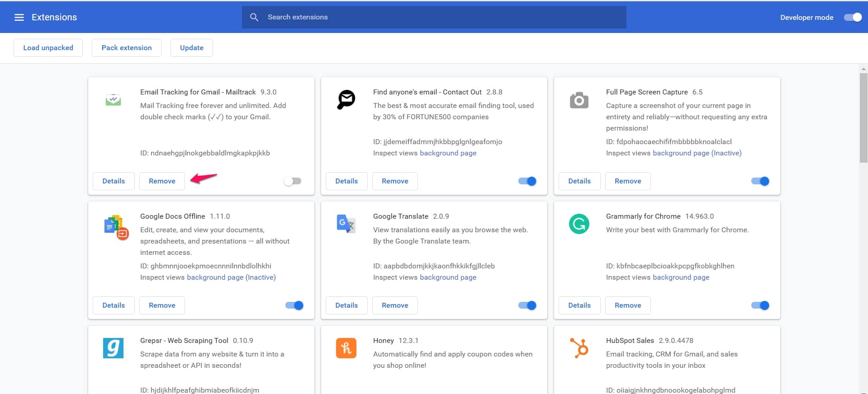
Task: Inspect Google Translate background page link
Action: point(448,277)
